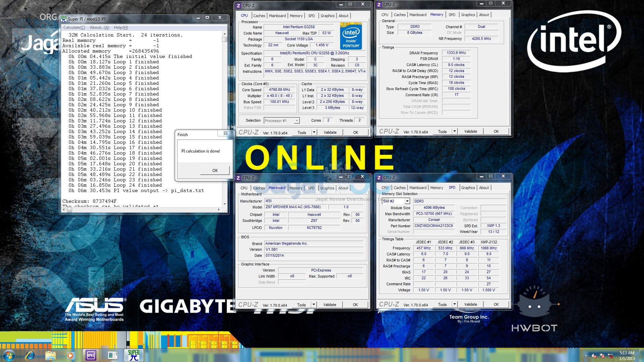Switch to Caches tab in top-left CPU-Z
Viewport: 644px width, 362px height.
[x=259, y=16]
